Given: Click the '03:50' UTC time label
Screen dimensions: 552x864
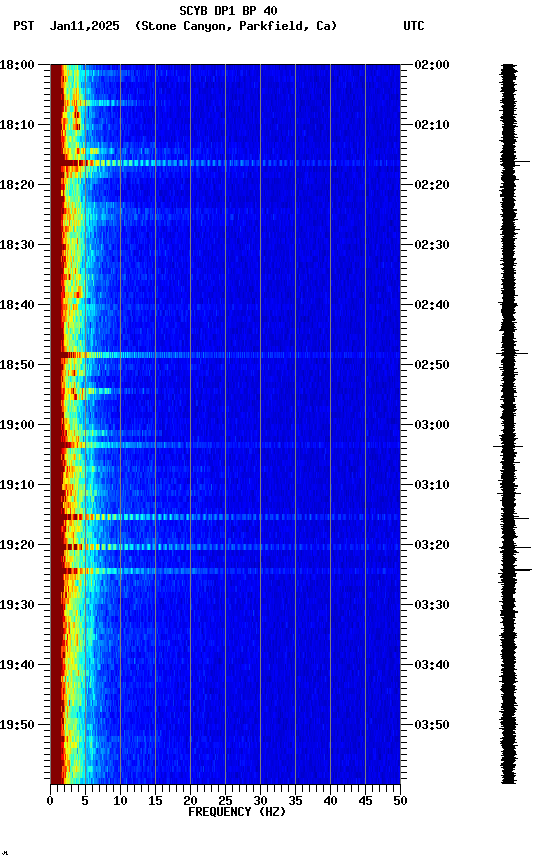Looking at the screenshot, I should coord(432,725).
